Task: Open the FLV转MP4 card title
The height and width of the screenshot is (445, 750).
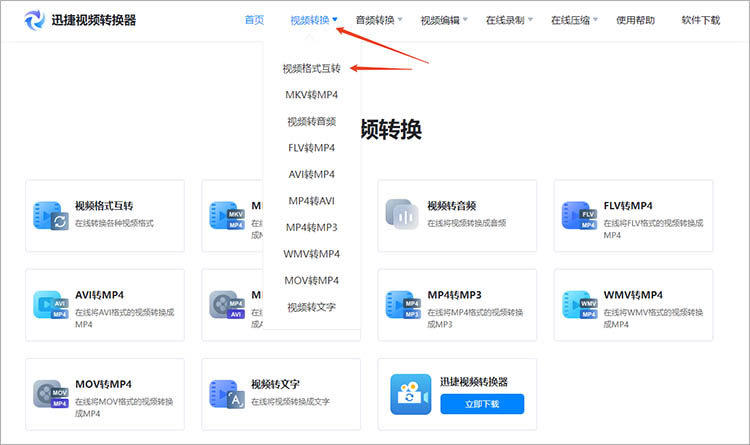Action: [628, 206]
